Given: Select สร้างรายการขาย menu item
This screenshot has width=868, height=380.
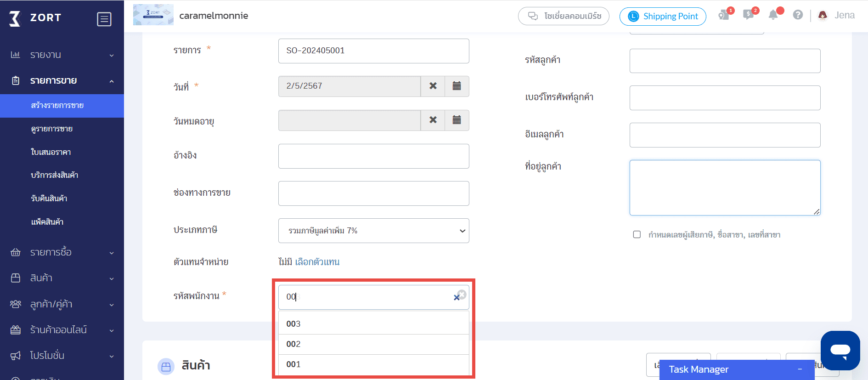Looking at the screenshot, I should 62,106.
